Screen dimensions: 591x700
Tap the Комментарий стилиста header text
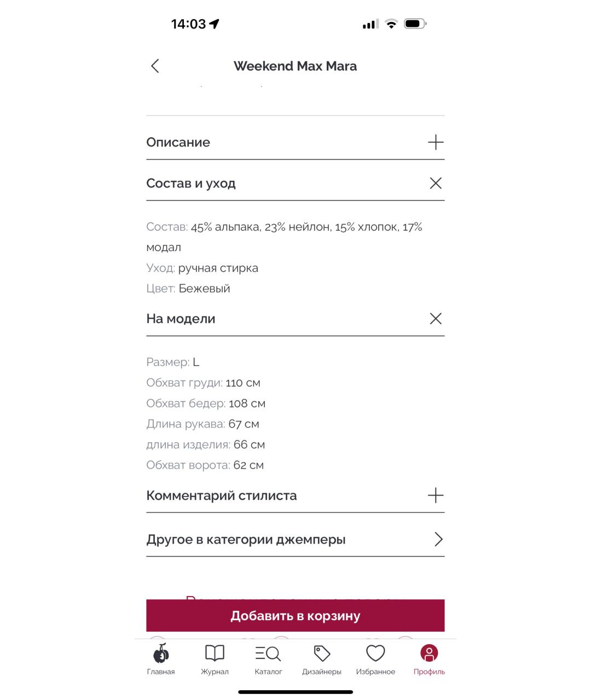222,495
